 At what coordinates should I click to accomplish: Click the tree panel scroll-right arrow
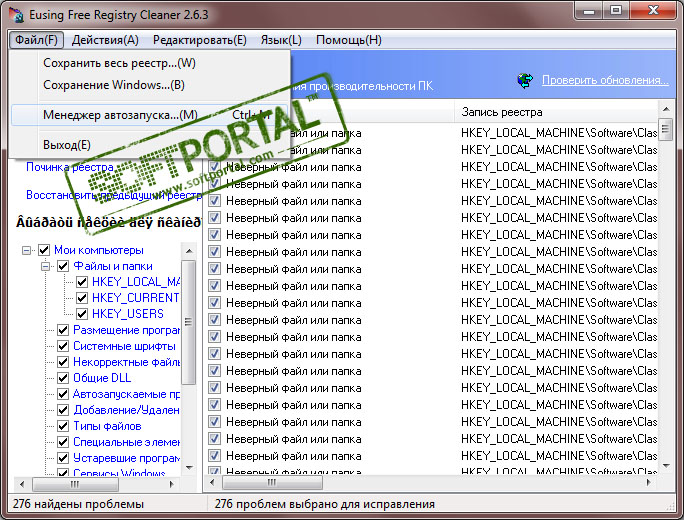[172, 484]
